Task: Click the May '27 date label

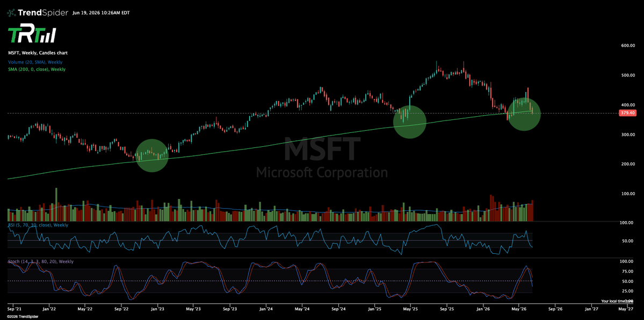Action: tap(625, 308)
